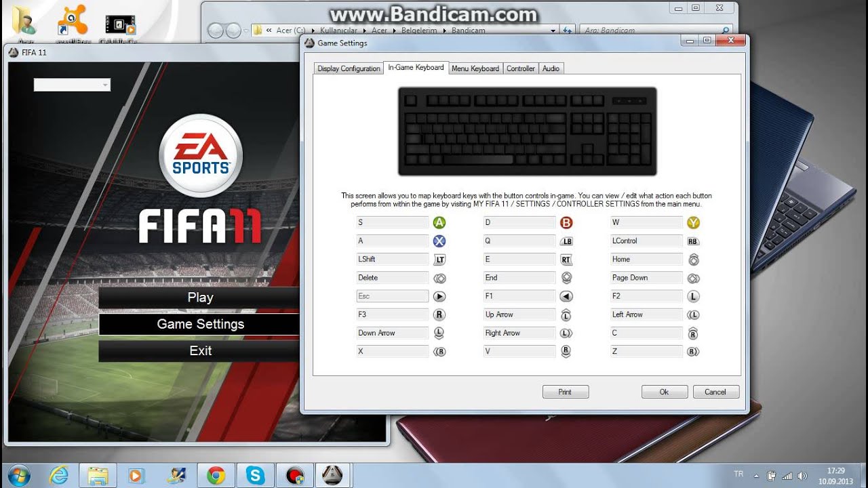This screenshot has width=868, height=488.
Task: Click the Back arrow in Explorer window
Action: pyautogui.click(x=216, y=30)
